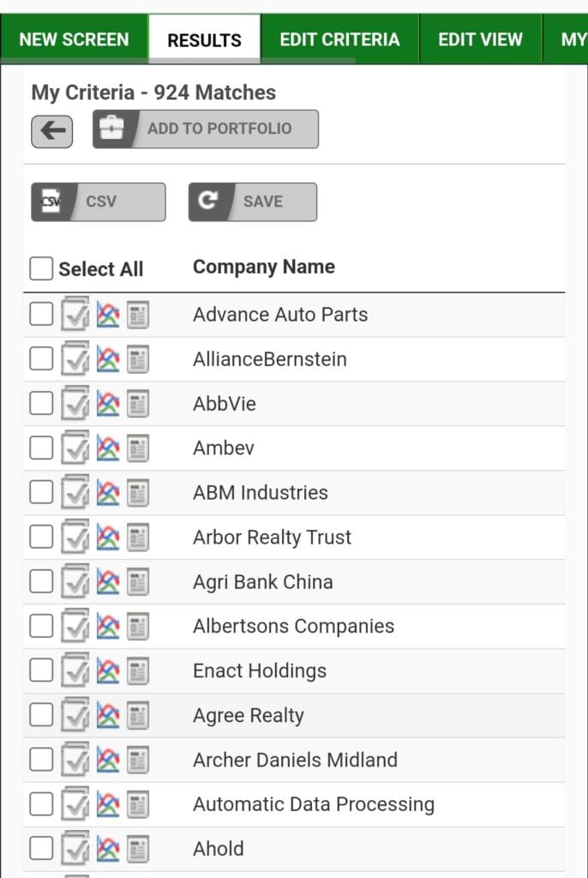Viewport: 588px width, 878px height.
Task: Open the report icon for AbbVie
Action: (x=137, y=402)
